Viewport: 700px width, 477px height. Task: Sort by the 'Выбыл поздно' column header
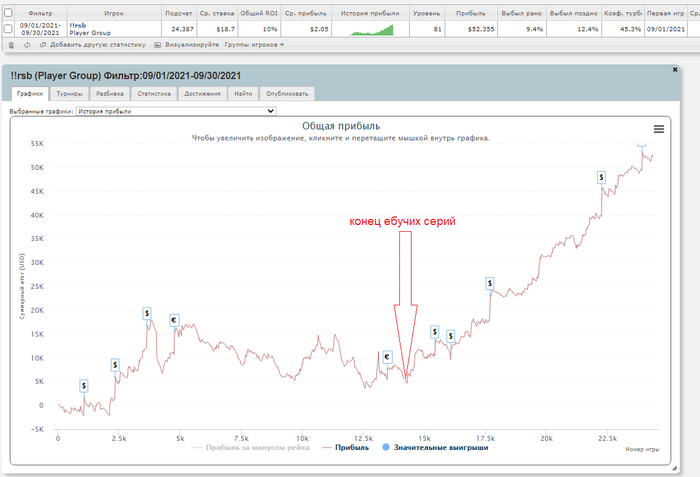[x=574, y=13]
